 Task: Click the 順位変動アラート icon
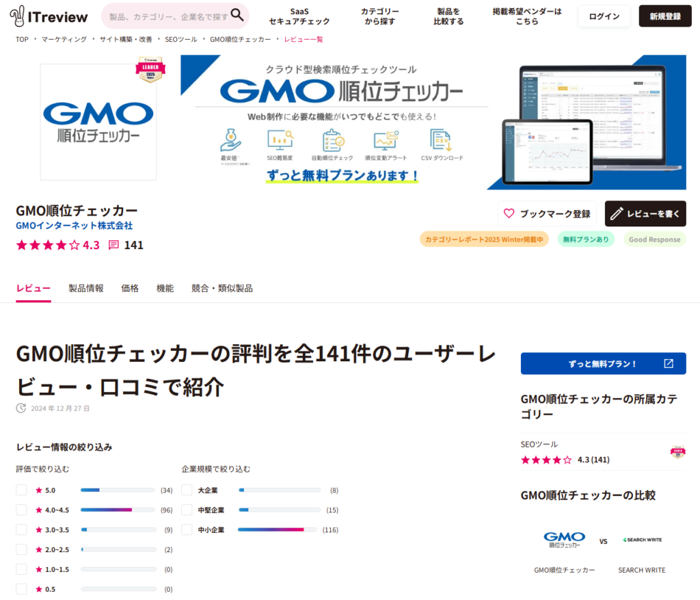[386, 140]
